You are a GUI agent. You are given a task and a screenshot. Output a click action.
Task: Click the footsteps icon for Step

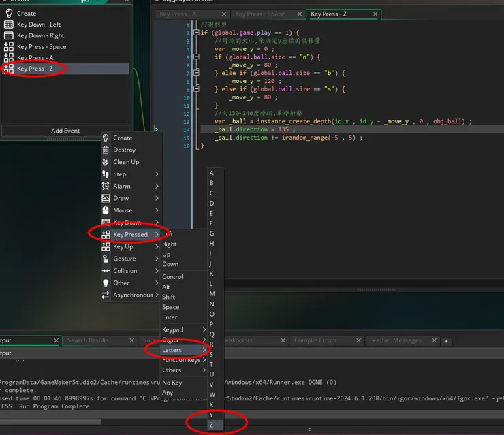coord(106,174)
